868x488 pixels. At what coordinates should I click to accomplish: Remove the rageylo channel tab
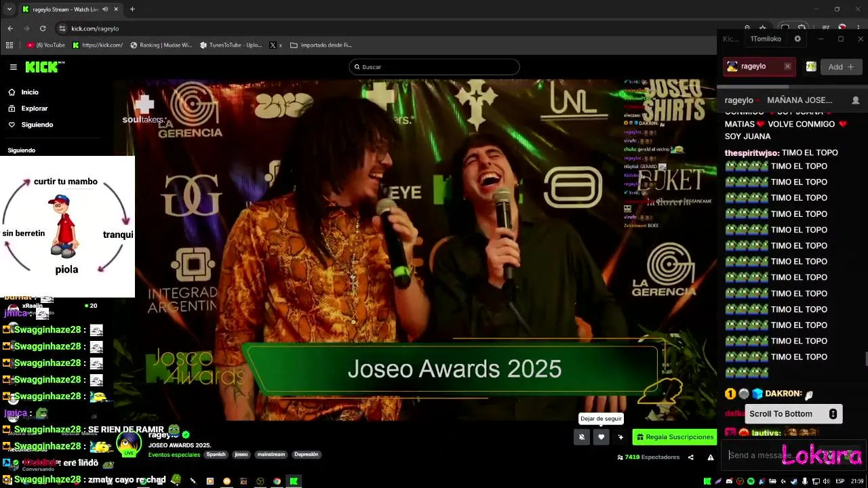(x=787, y=66)
